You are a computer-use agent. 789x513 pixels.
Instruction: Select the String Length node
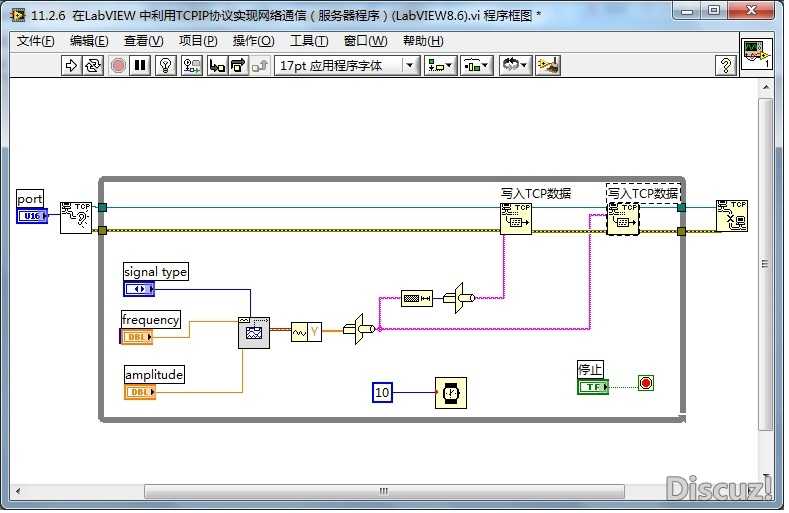(x=417, y=299)
